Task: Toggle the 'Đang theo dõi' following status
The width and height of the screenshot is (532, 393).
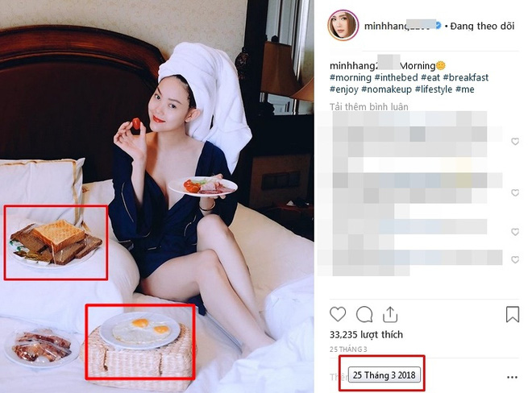Action: 482,26
